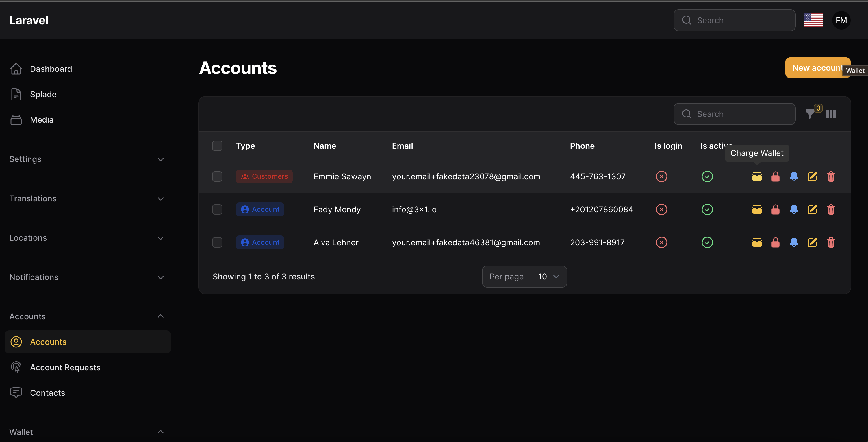
Task: Expand the Notifications sidebar group
Action: [87, 277]
